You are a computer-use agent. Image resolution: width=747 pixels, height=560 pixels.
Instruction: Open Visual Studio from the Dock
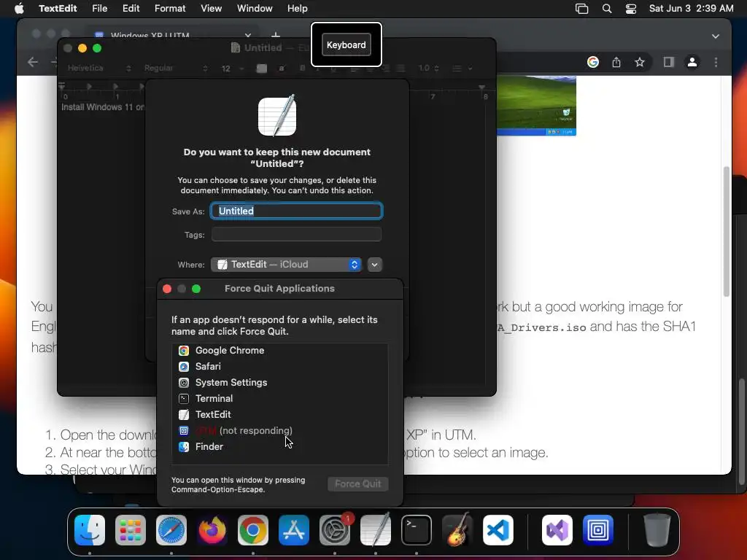tap(557, 530)
